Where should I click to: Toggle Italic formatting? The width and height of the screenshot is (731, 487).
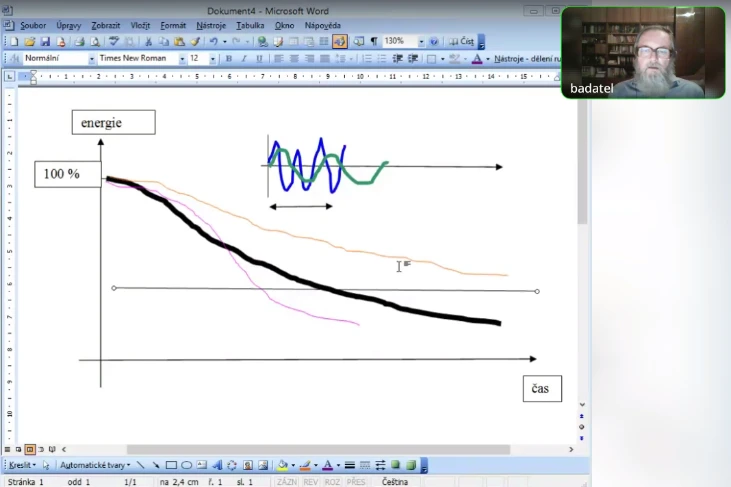coord(244,59)
